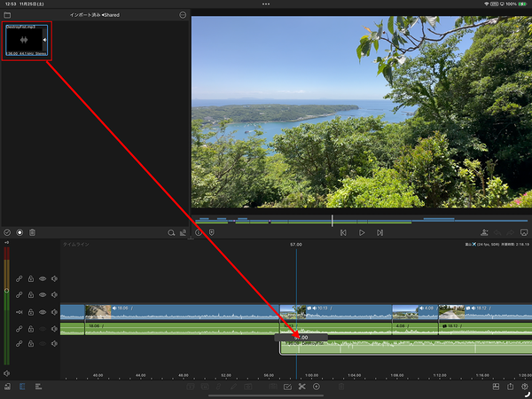Screen dimensions: 532x399
Task: Adjust the master audio meter level knob
Action: [6, 291]
